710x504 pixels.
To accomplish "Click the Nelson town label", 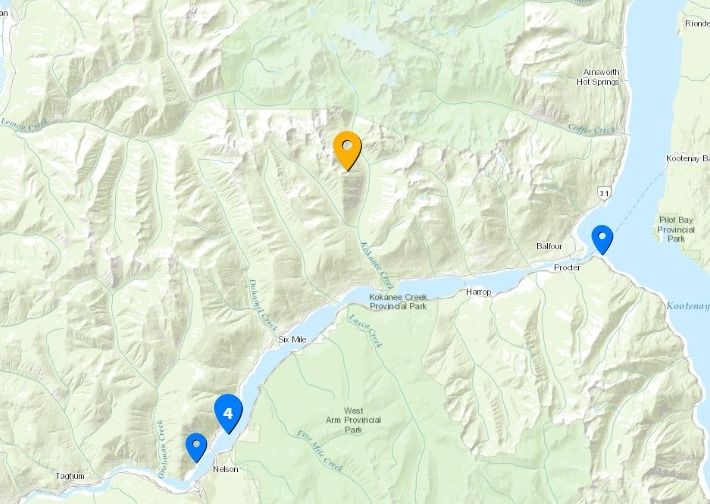I will pyautogui.click(x=225, y=469).
